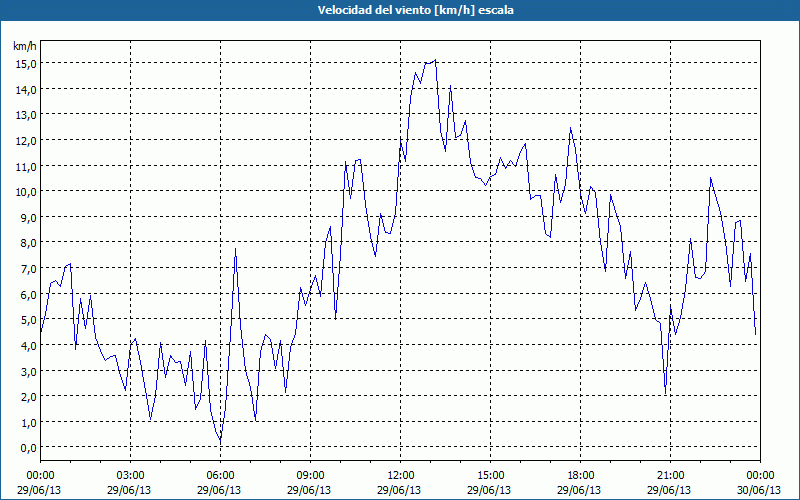Click the 1,0 y-axis label
This screenshot has height=500, width=800.
28,423
